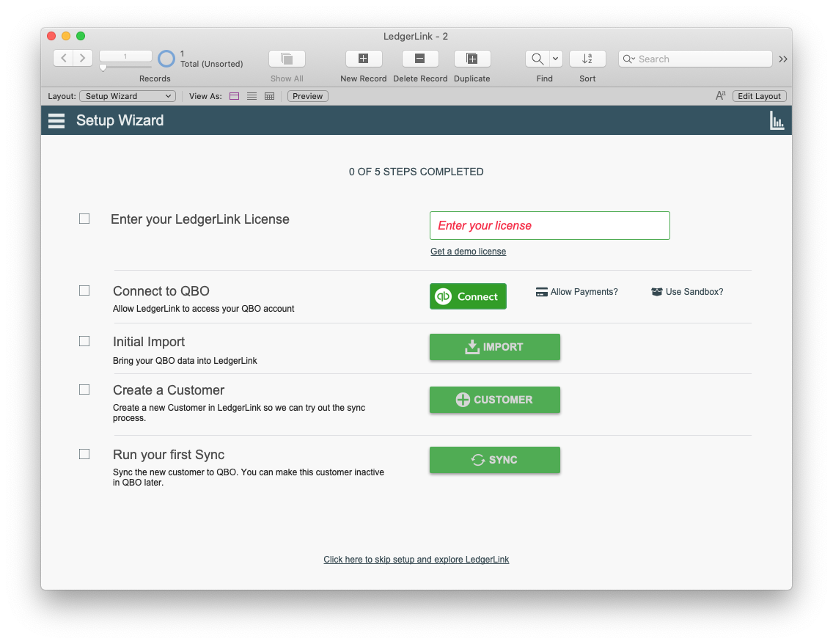Click the 'Bring your QBO data into LedgerLink' text
This screenshot has width=833, height=644.
tap(185, 361)
